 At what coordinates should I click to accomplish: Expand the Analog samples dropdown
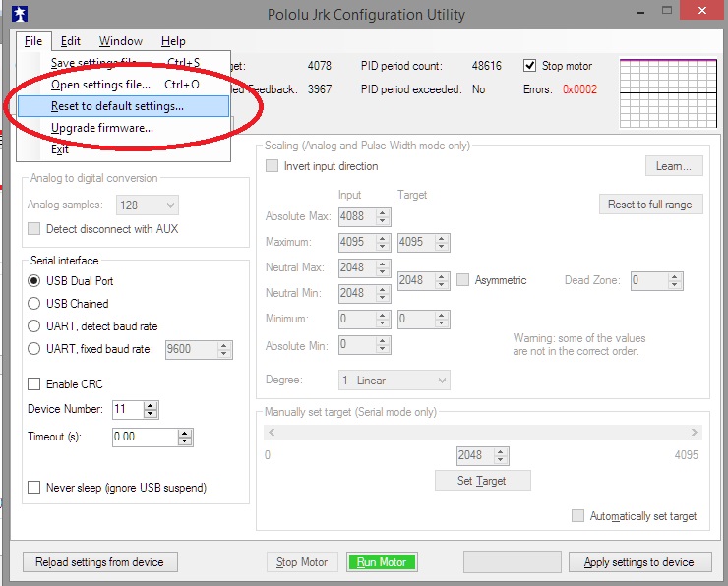click(x=148, y=205)
